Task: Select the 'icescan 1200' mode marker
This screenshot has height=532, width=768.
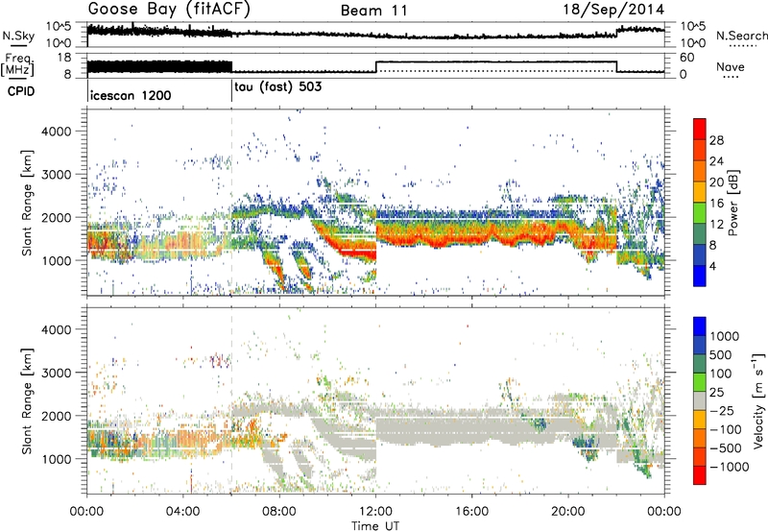Action: [131, 95]
